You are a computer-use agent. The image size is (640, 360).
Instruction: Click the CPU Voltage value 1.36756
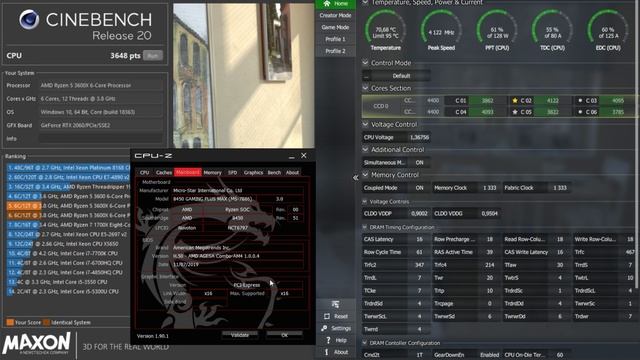point(419,138)
